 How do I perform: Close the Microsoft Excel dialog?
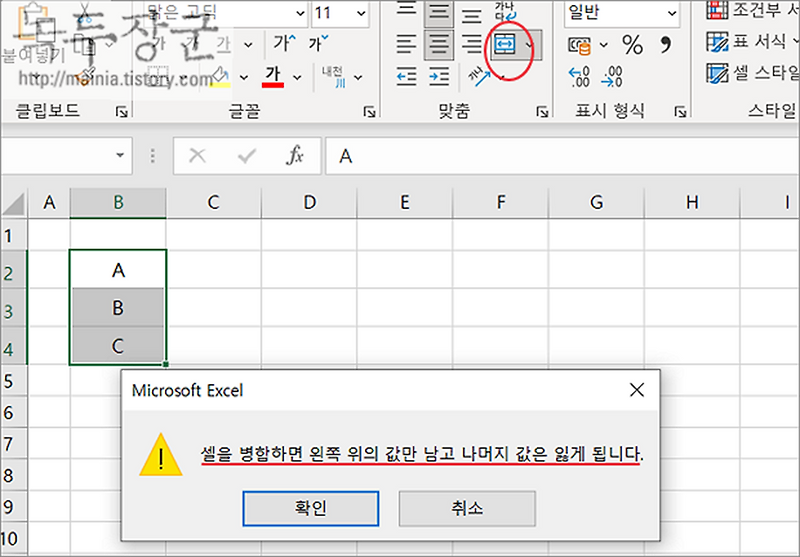click(x=637, y=390)
